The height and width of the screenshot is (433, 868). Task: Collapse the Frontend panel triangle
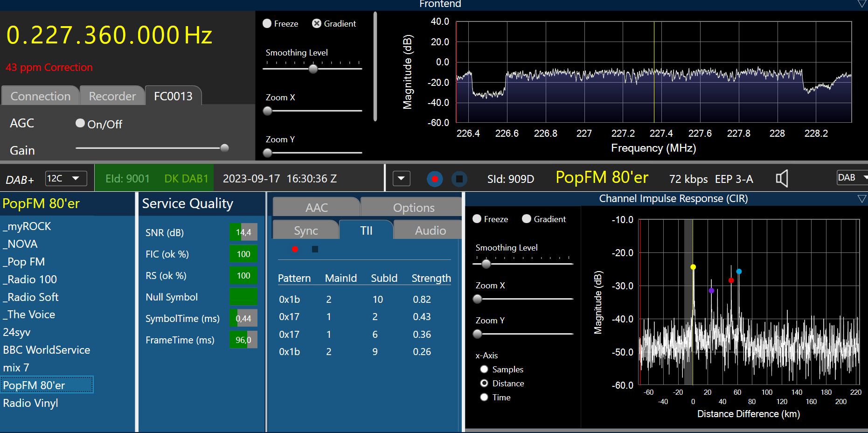point(861,4)
